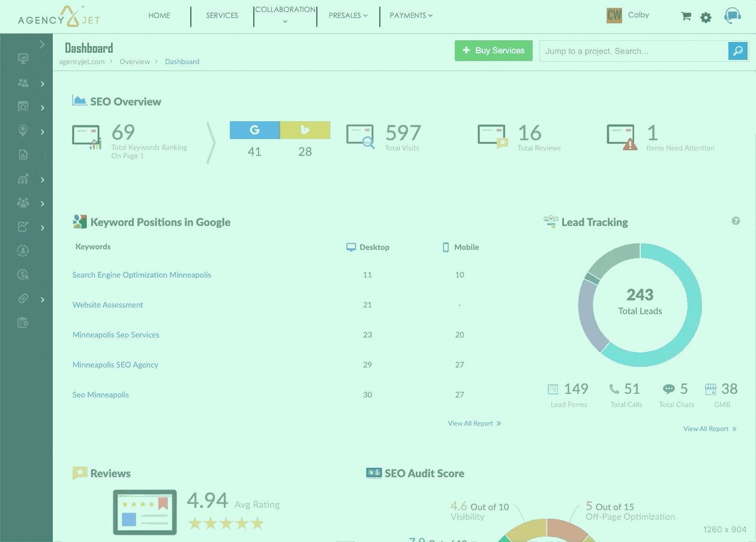This screenshot has height=542, width=756.
Task: Open the dollar click icon in sidebar
Action: tap(23, 275)
